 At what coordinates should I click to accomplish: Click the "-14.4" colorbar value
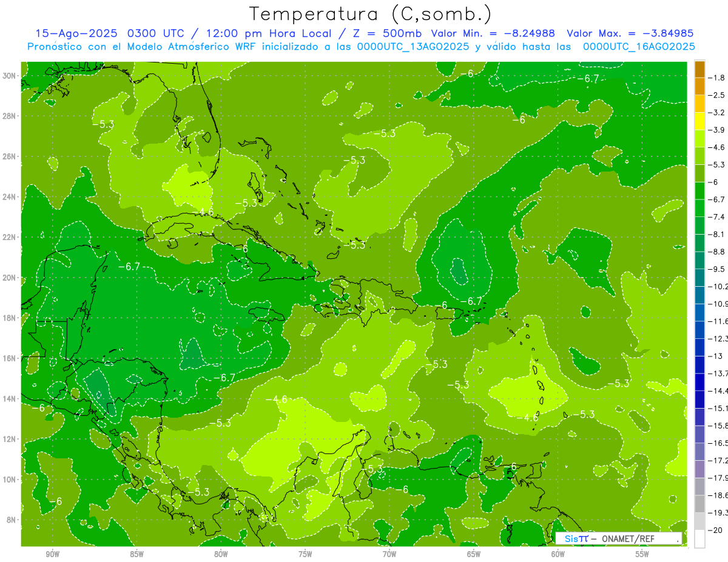point(718,390)
